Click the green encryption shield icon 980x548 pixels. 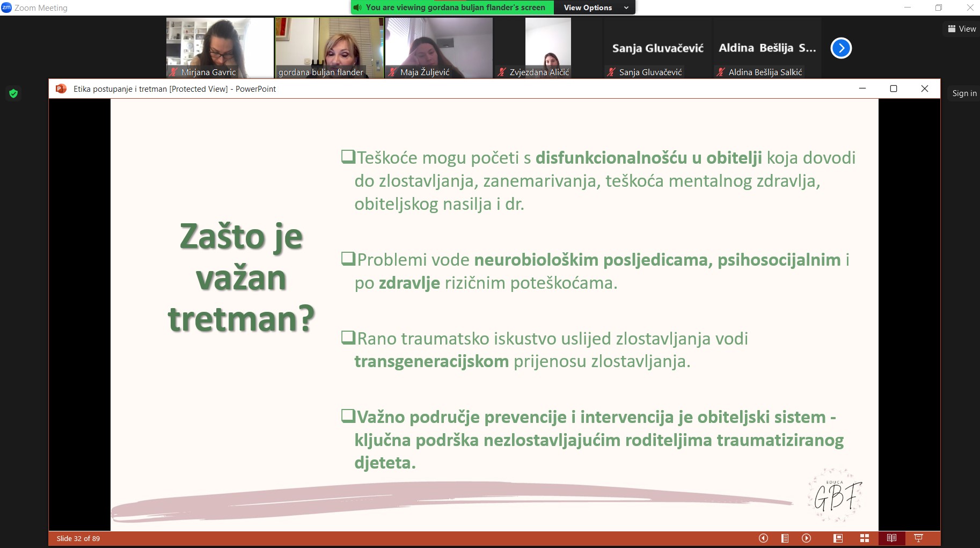(x=13, y=93)
